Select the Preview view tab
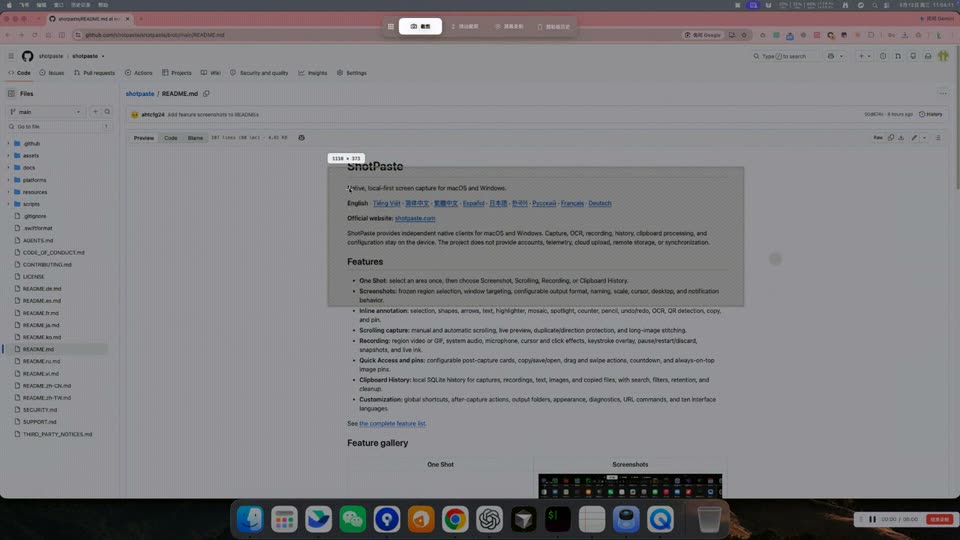Screen dimensions: 960x540 [x=144, y=138]
